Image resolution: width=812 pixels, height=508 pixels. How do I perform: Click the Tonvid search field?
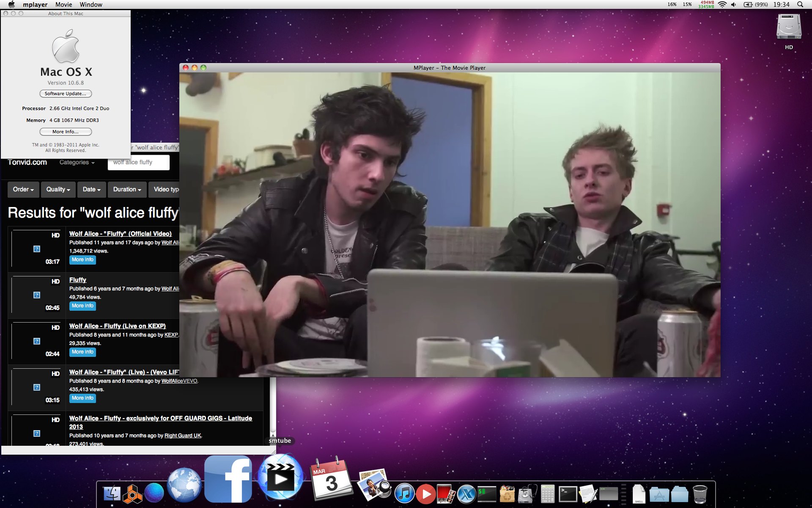click(x=138, y=163)
